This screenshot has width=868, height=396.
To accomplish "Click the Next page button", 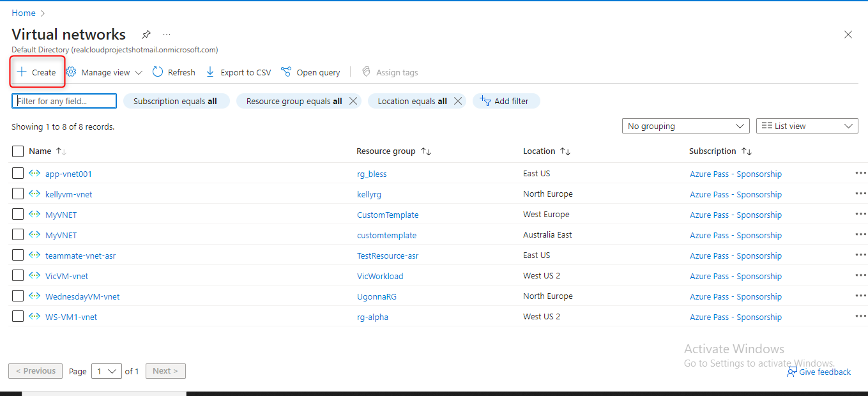I will [165, 371].
